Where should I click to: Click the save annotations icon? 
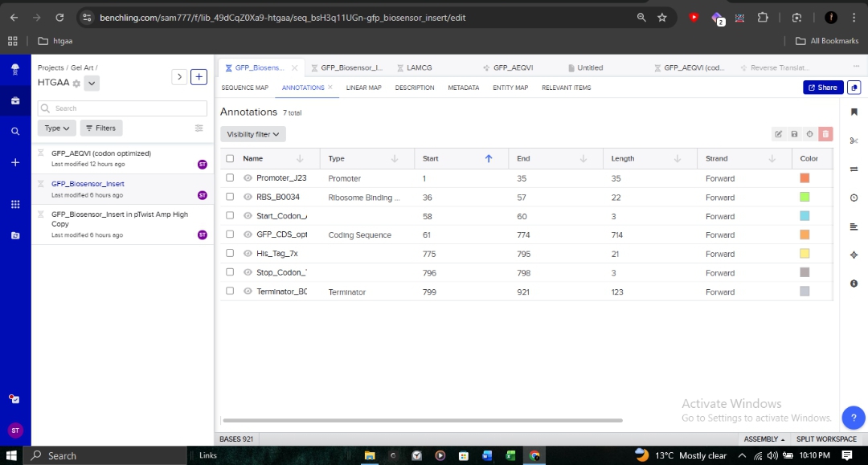794,133
